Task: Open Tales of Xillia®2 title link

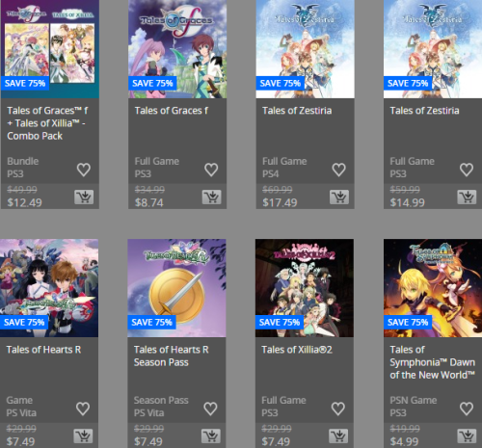Action: click(297, 350)
